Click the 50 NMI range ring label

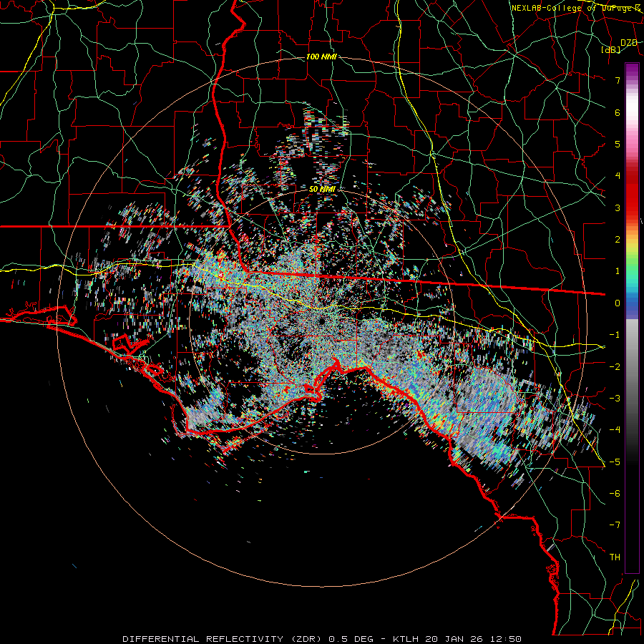[323, 190]
